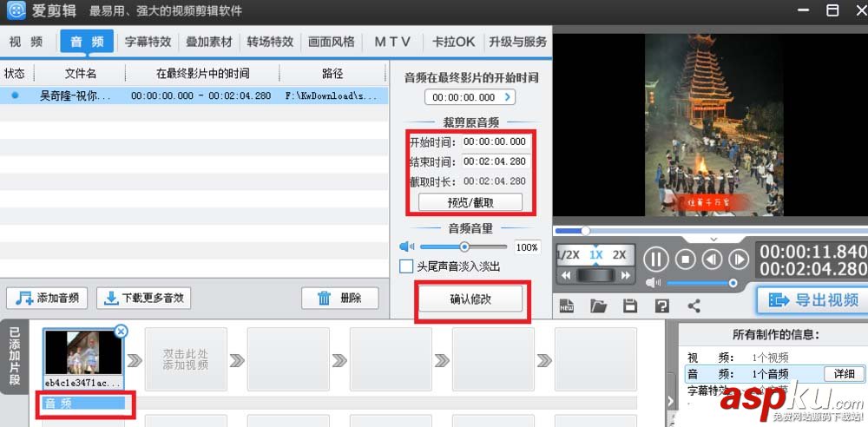Image resolution: width=868 pixels, height=427 pixels.
Task: Open 叠加素材 tab
Action: (208, 42)
